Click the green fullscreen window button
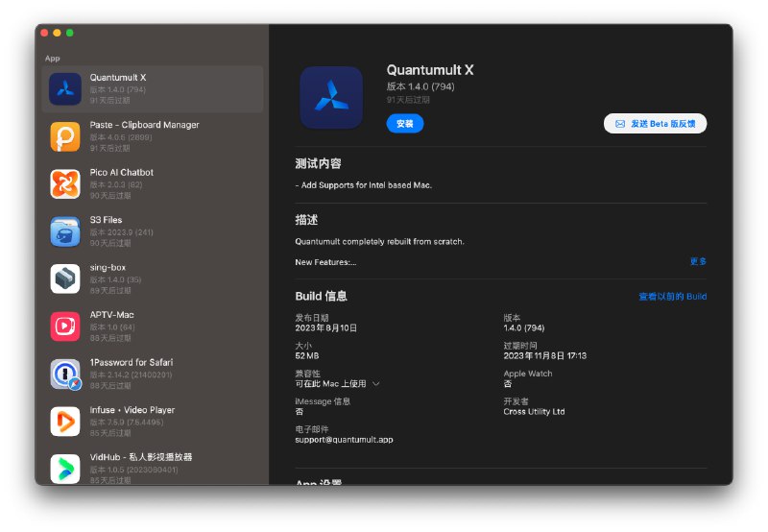This screenshot has height=532, width=768. (x=69, y=33)
